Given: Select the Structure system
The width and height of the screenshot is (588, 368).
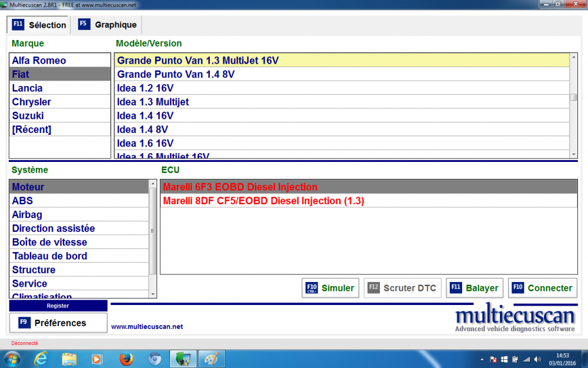Looking at the screenshot, I should (x=79, y=270).
